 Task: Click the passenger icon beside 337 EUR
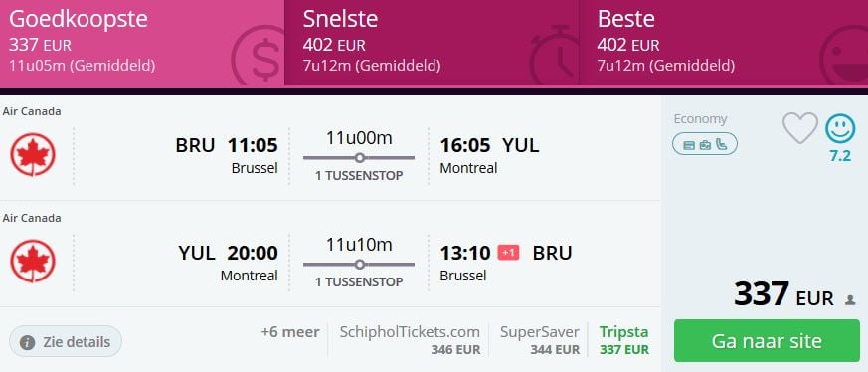(850, 300)
